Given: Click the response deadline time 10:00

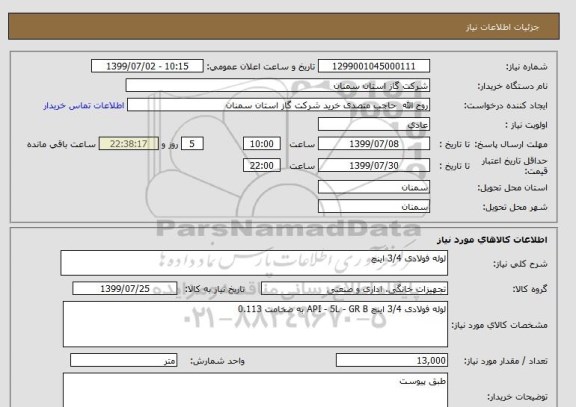Looking at the screenshot, I should (x=262, y=144).
